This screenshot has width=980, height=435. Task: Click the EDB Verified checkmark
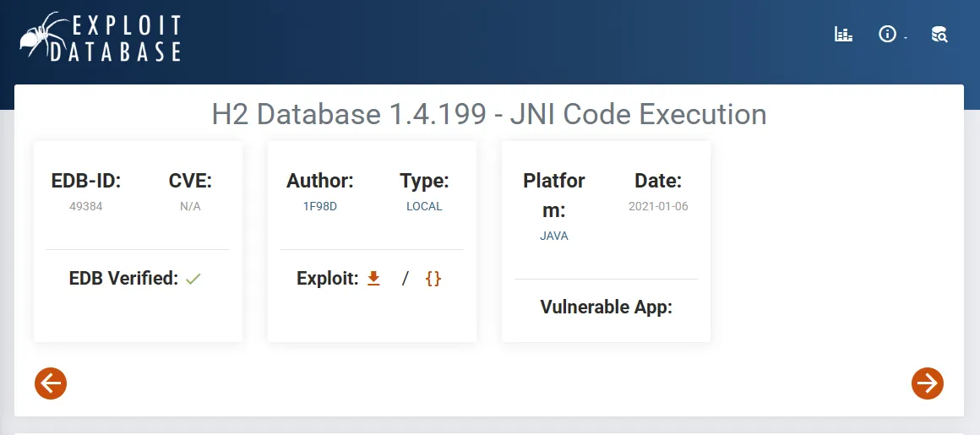click(x=193, y=279)
